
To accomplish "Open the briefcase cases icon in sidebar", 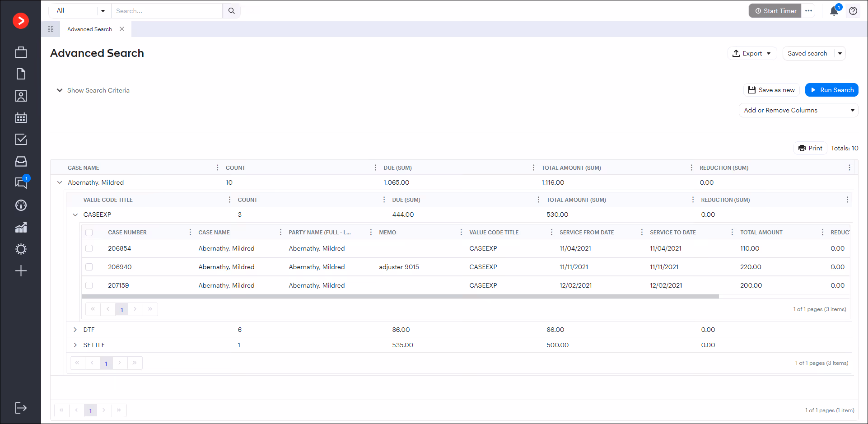I will tap(21, 52).
